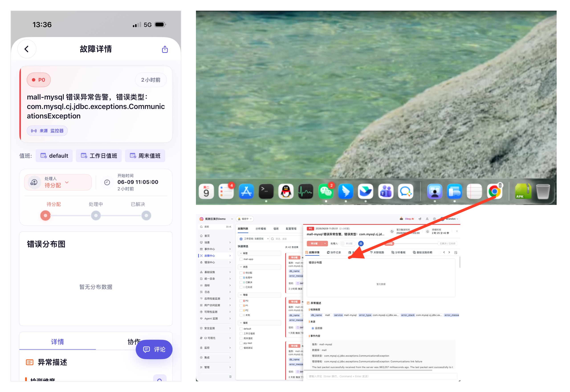The width and height of the screenshot is (570, 392).
Task: Open Reminders from the Dock
Action: (226, 191)
